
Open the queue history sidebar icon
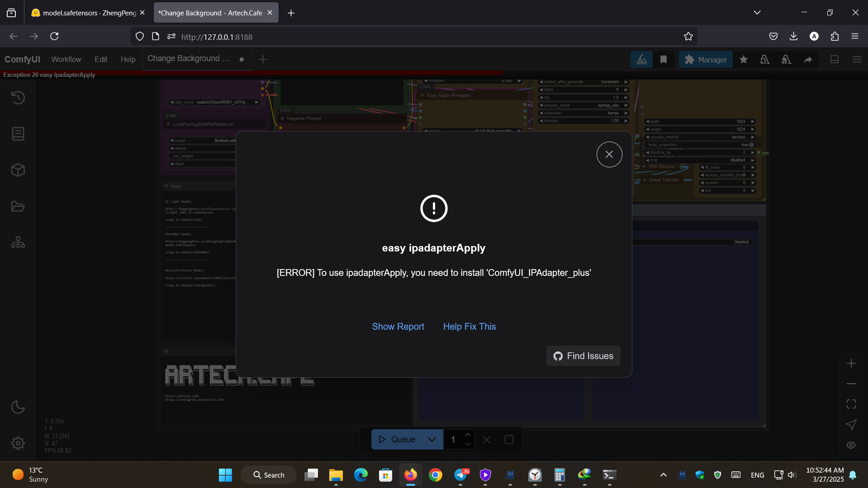18,97
